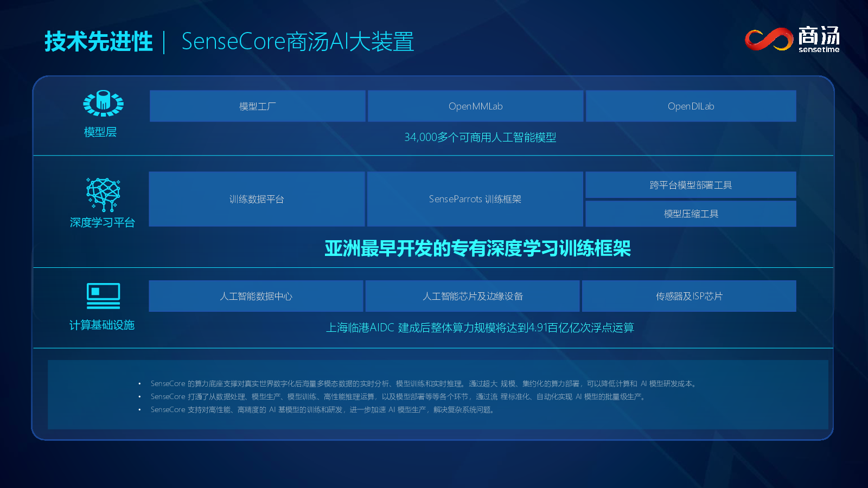The image size is (868, 488).
Task: Click the 上海临港AIDC computing power text
Action: [x=480, y=328]
